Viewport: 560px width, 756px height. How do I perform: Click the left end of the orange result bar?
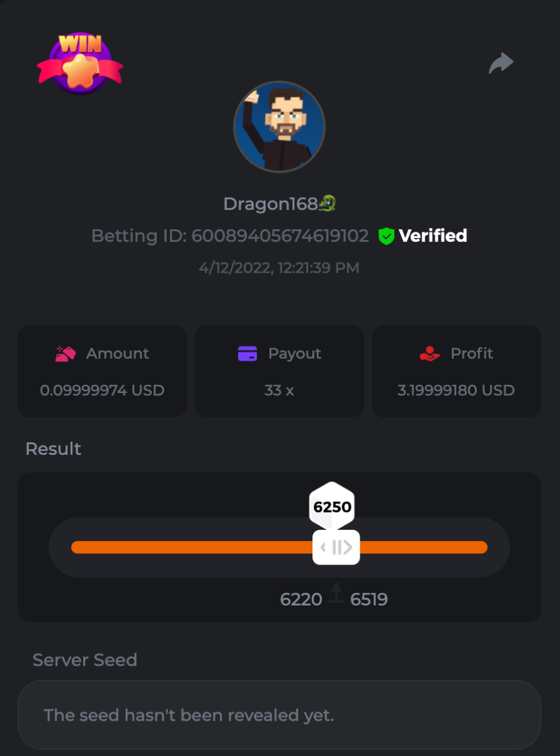click(77, 547)
